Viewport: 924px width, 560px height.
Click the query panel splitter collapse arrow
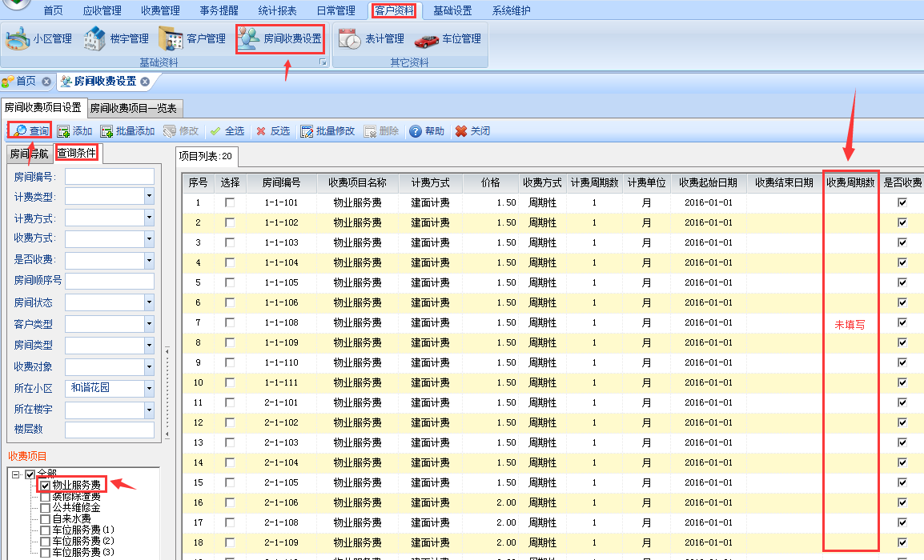(x=167, y=351)
